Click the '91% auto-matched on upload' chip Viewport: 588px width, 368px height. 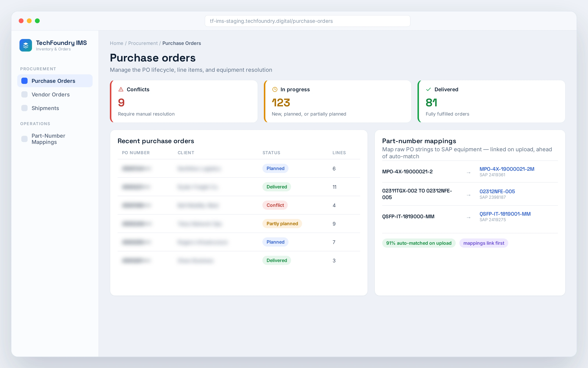(x=419, y=243)
